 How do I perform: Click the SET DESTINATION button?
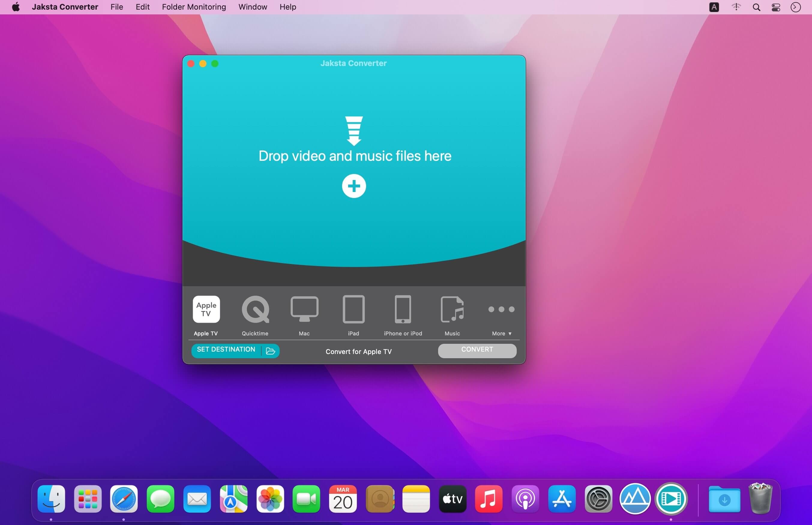(226, 350)
